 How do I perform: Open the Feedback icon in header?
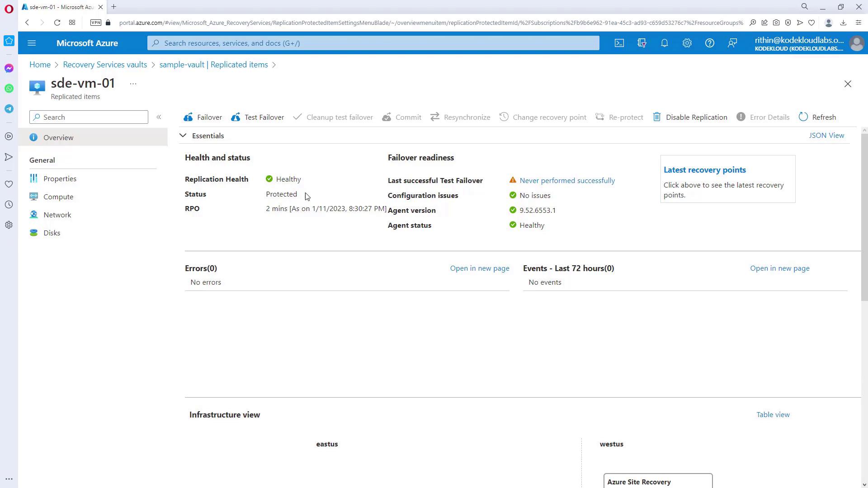(x=732, y=43)
